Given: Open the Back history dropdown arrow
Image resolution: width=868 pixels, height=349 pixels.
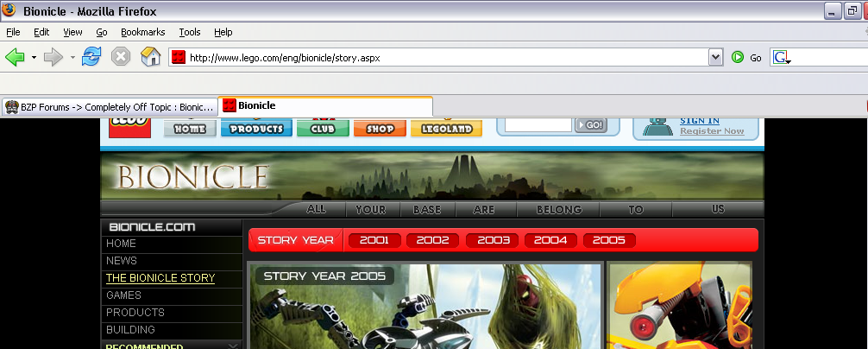Looking at the screenshot, I should 34,57.
